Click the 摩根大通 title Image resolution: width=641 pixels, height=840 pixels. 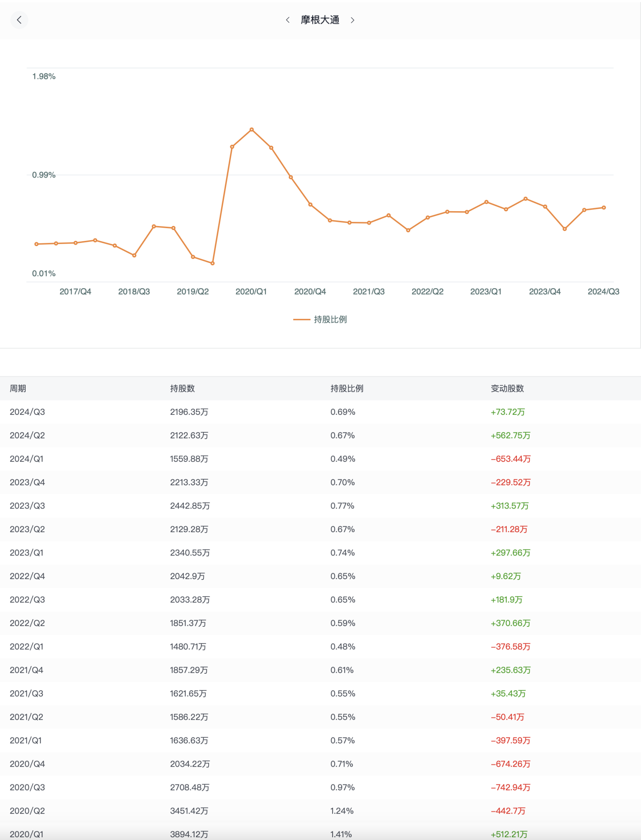tap(320, 20)
